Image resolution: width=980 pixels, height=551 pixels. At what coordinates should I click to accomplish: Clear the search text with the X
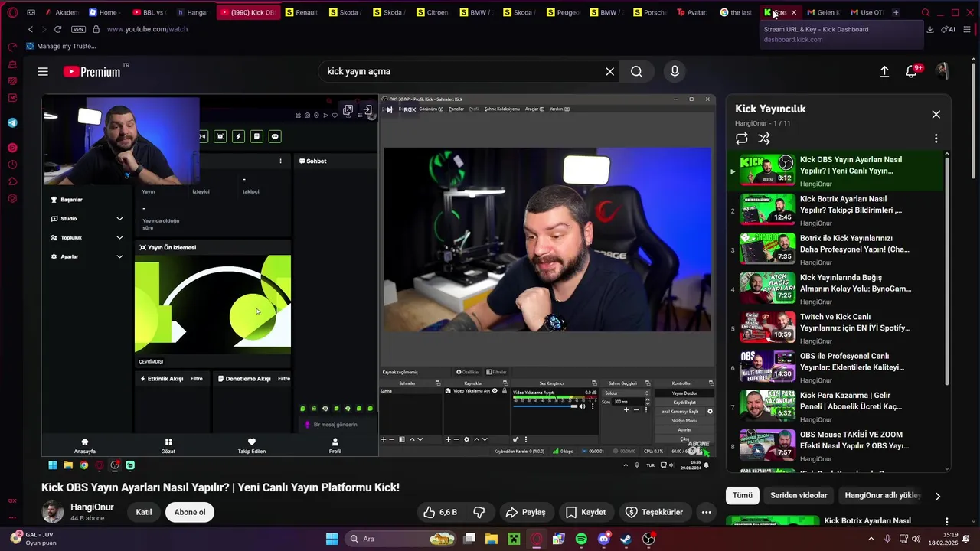tap(610, 71)
